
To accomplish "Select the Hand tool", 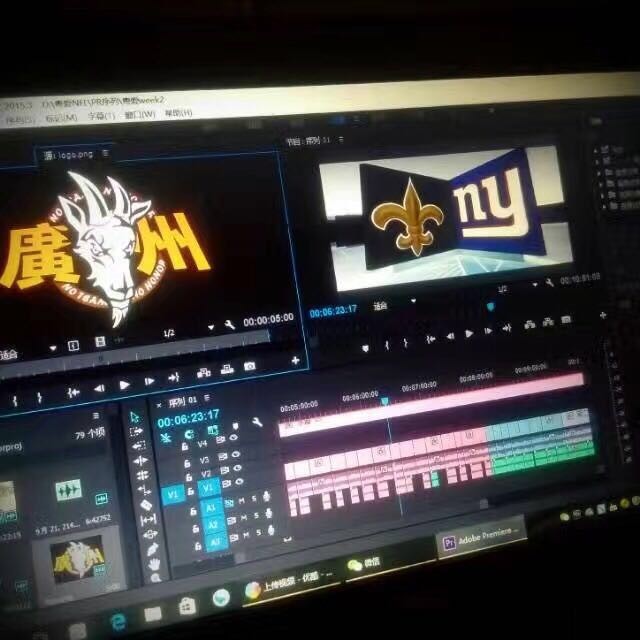I will [154, 564].
